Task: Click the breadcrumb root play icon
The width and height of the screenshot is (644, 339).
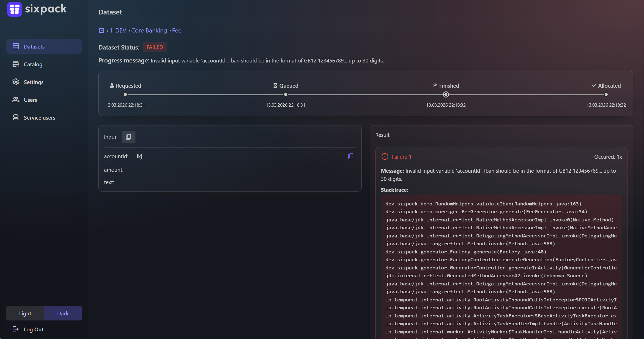Action: pos(101,30)
